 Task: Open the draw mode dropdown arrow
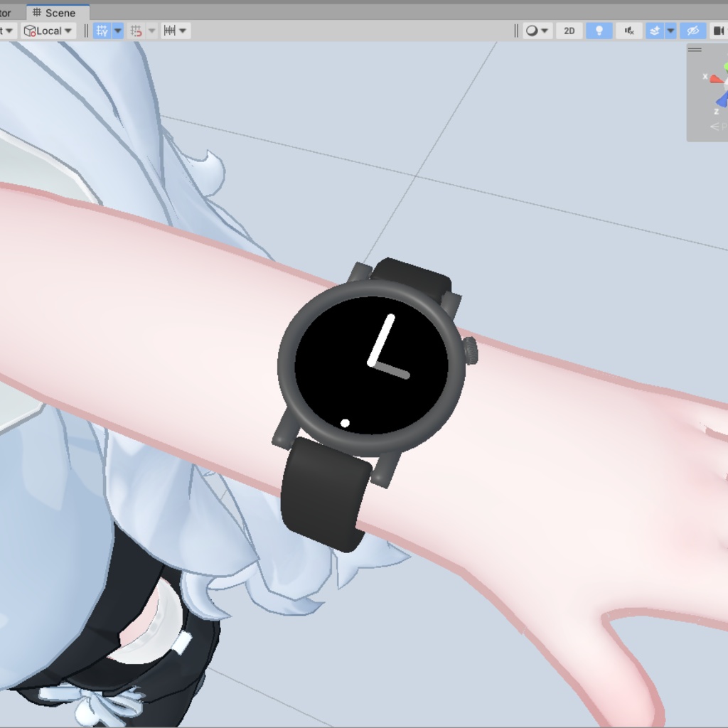(545, 30)
